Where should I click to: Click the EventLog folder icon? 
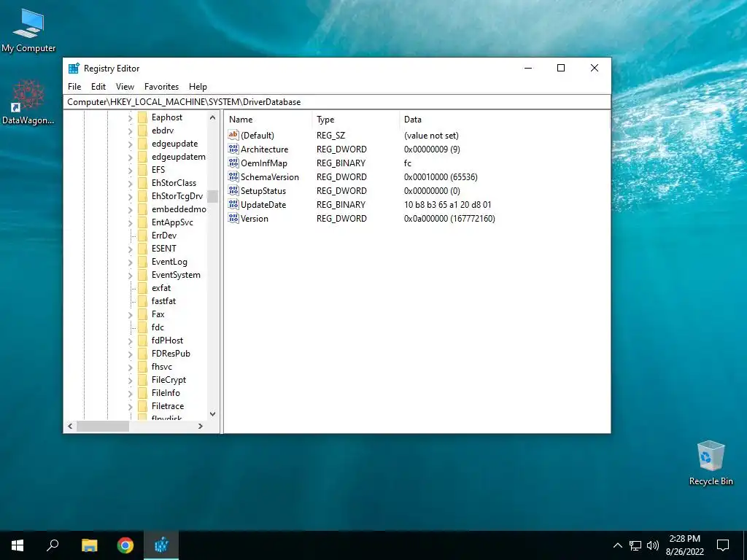pos(142,262)
